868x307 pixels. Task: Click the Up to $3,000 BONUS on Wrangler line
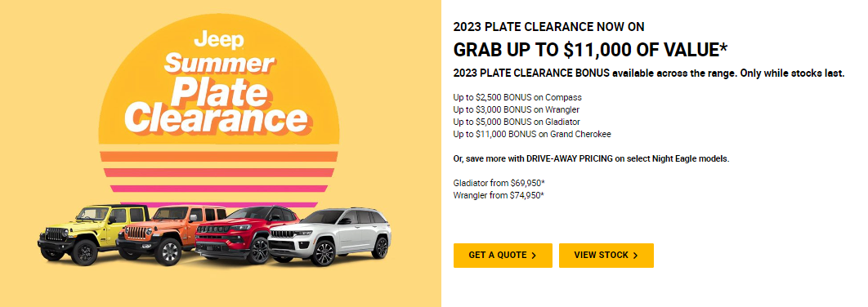tap(517, 109)
